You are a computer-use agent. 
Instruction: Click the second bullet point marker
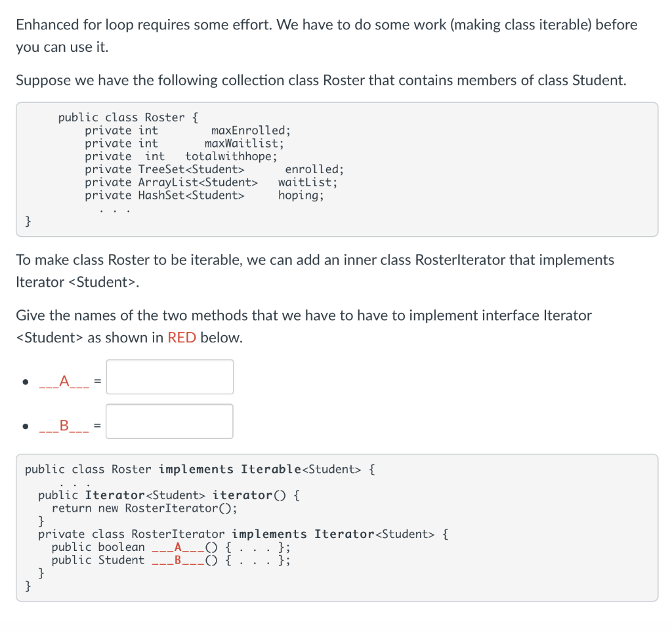pos(26,425)
